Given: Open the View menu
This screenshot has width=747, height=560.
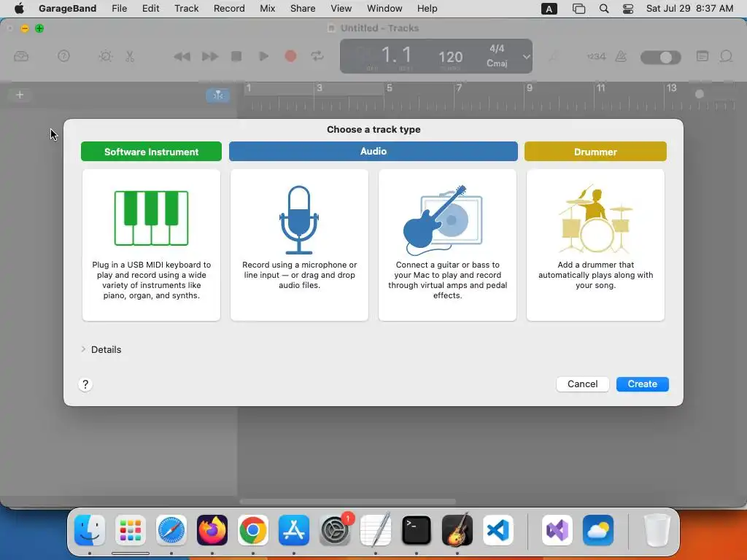Looking at the screenshot, I should [x=341, y=9].
